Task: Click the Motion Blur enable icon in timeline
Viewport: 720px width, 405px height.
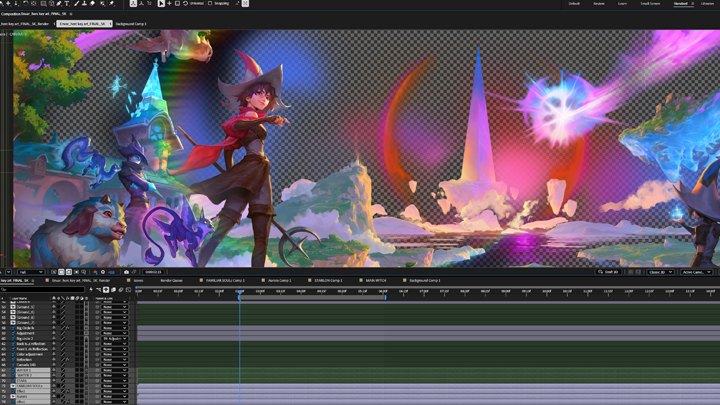Action: coord(121,289)
